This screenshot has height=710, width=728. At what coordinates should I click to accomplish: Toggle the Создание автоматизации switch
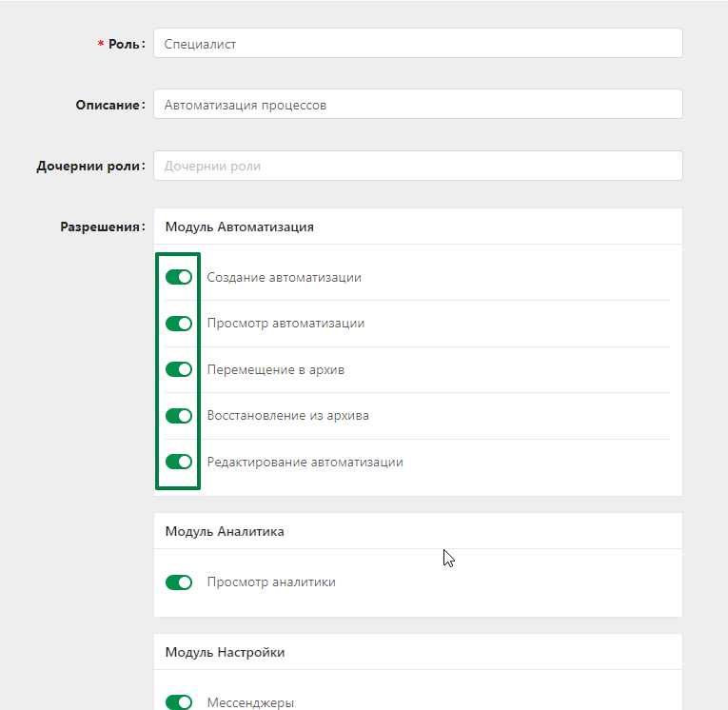click(179, 277)
